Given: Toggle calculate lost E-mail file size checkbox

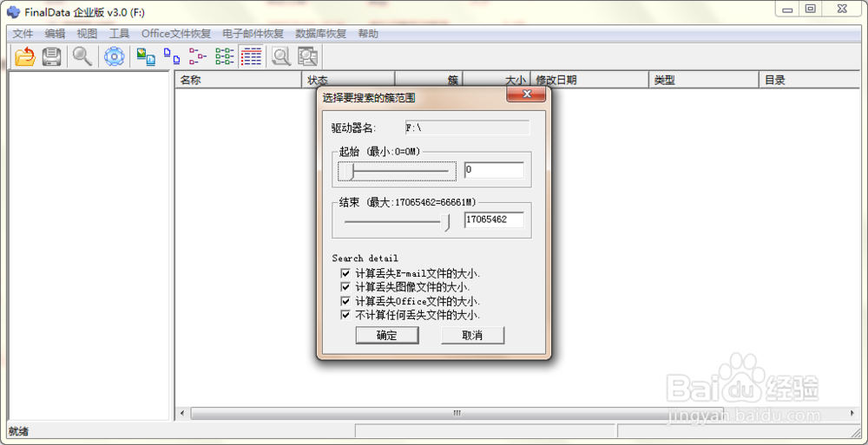Looking at the screenshot, I should click(345, 273).
